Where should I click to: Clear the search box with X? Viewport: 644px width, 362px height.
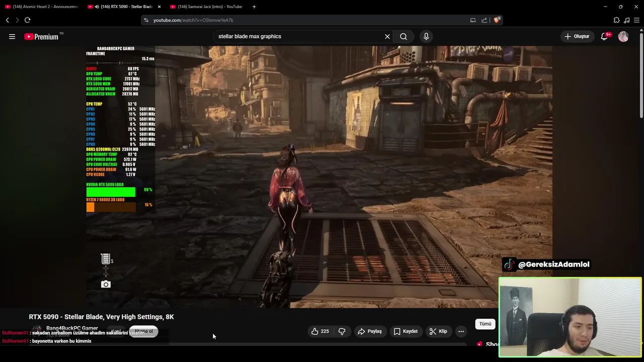387,36
